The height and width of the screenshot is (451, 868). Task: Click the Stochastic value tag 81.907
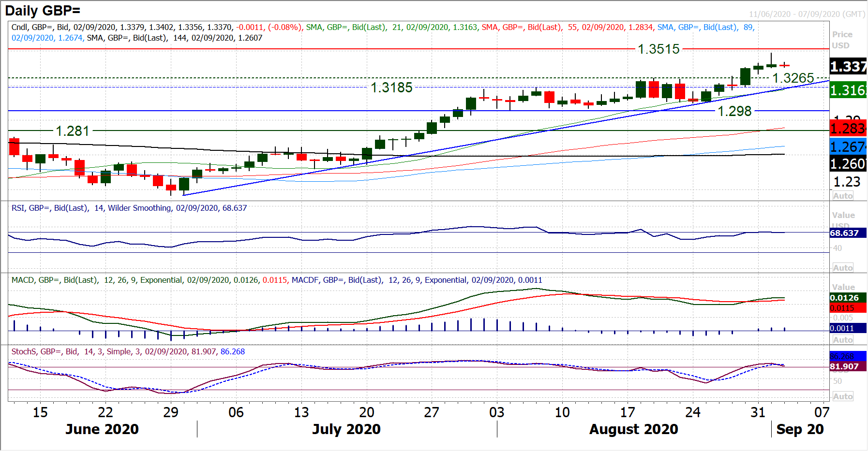coord(844,366)
